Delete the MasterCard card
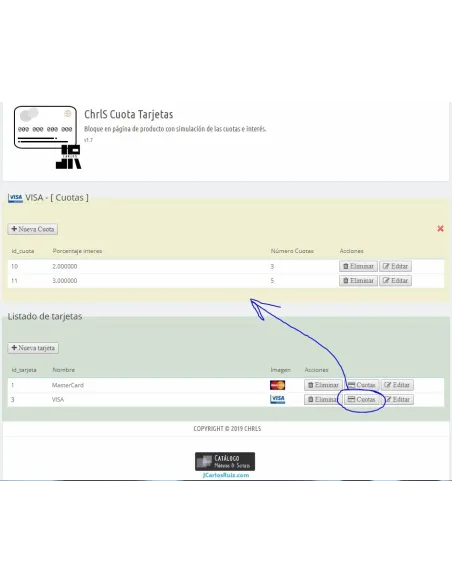This screenshot has width=452, height=584. [x=323, y=385]
